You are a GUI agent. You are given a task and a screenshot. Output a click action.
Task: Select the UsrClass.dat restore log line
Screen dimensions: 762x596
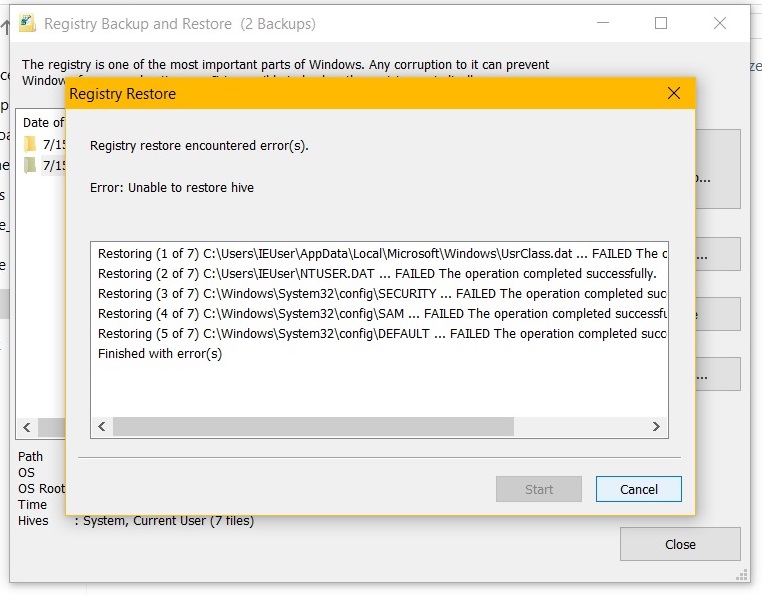(x=380, y=254)
